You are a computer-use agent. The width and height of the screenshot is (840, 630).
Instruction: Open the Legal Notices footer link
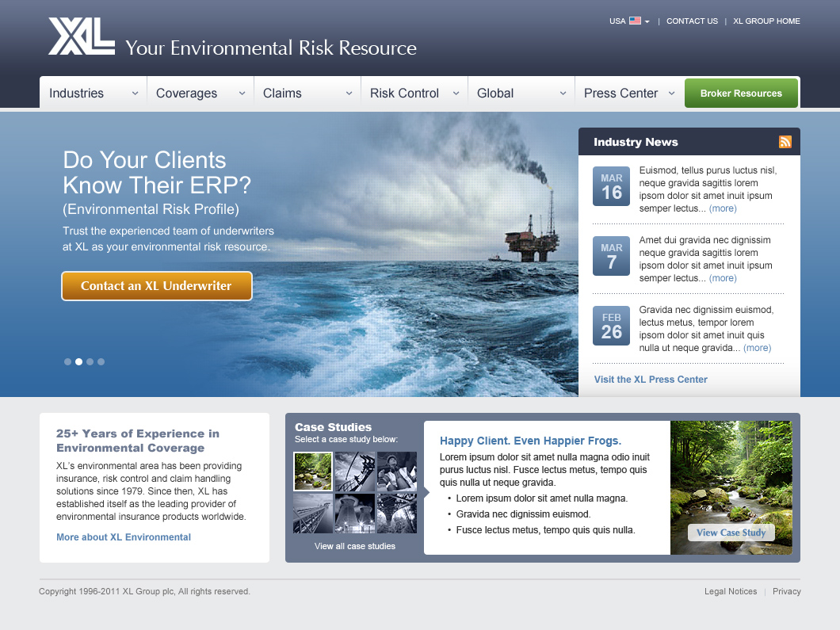click(x=731, y=591)
